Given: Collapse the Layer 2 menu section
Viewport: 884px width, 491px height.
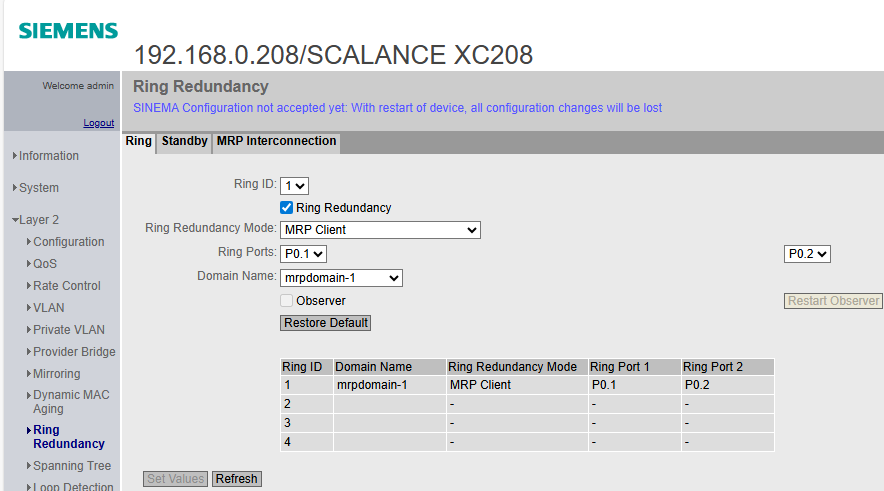Looking at the screenshot, I should [x=38, y=220].
